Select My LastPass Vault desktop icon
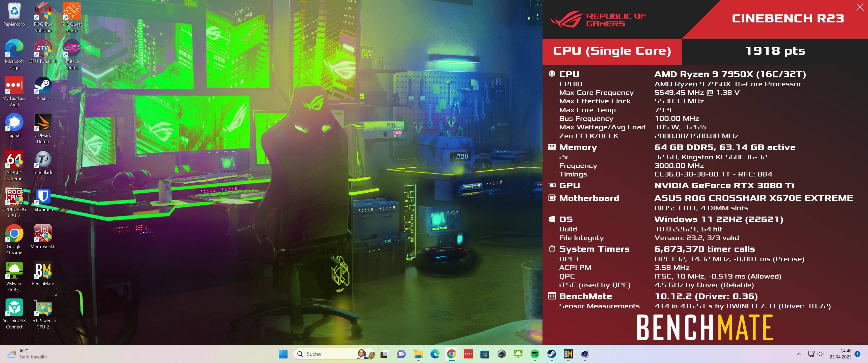This screenshot has width=868, height=363. coord(14,92)
